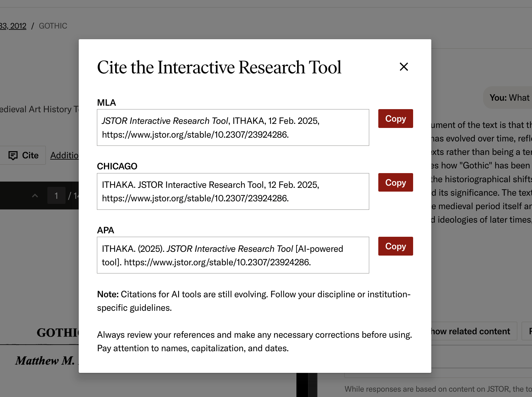Select the Chicago citation text box
532x397 pixels.
(233, 191)
